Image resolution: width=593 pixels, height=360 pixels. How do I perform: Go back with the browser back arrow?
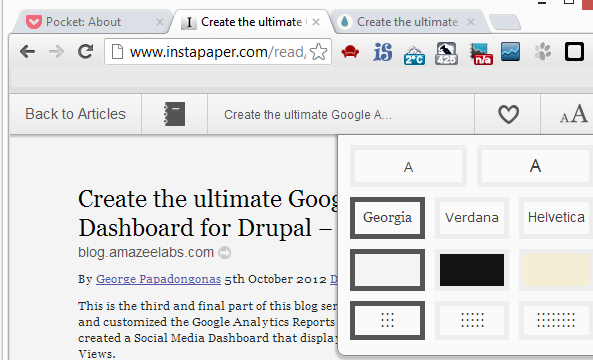pos(28,51)
